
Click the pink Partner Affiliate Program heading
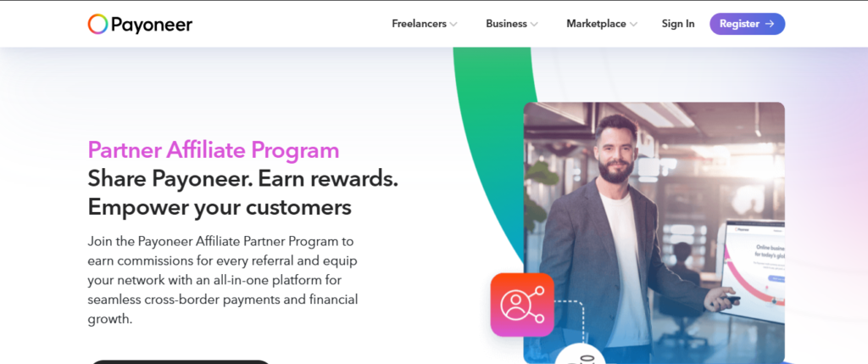(x=214, y=150)
